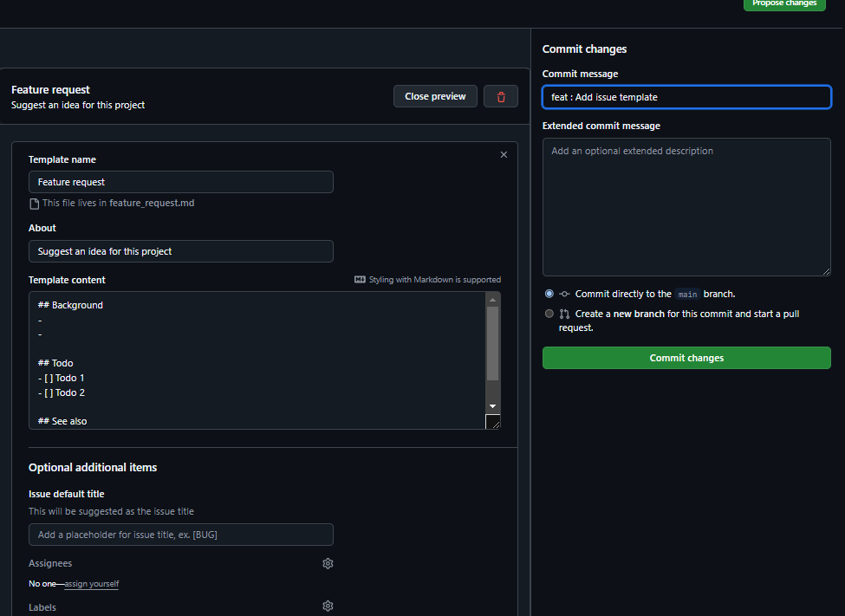This screenshot has height=616, width=845.
Task: Click '## Todo' line in template content
Action: tap(55, 363)
